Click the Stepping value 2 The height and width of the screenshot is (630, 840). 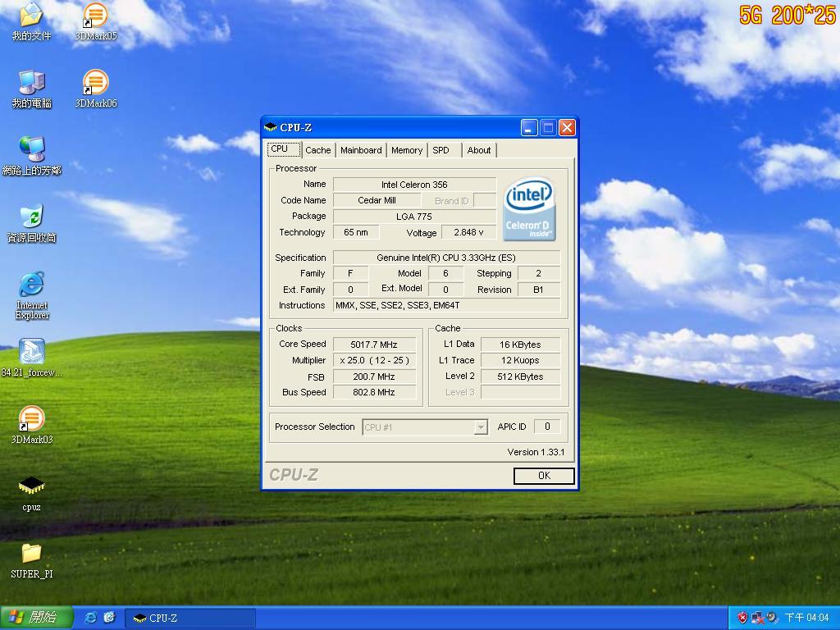click(539, 274)
